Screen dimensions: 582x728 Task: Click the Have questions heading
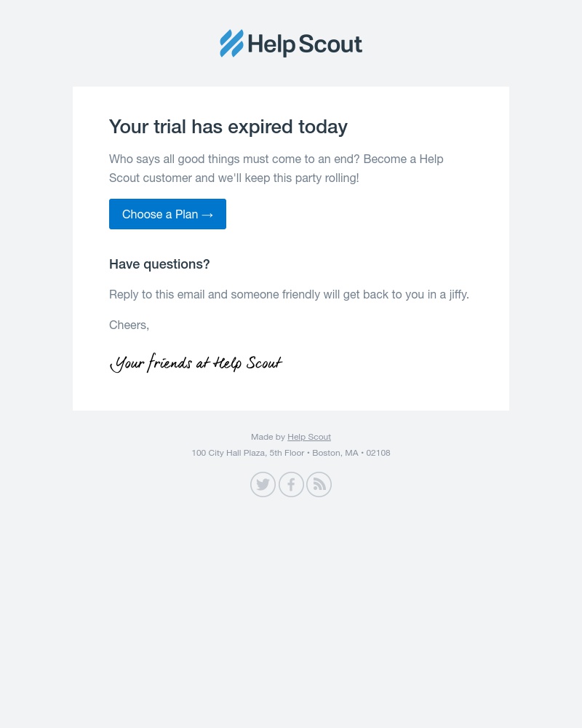[159, 264]
